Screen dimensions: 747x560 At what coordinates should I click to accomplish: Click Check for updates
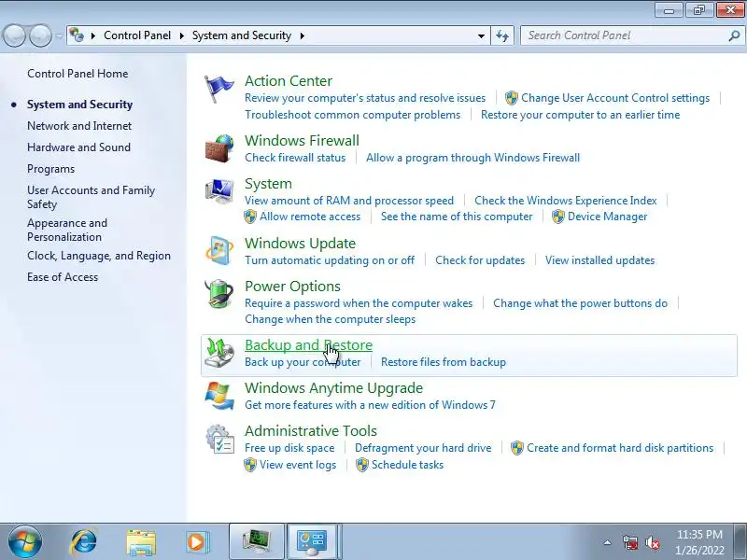(480, 260)
